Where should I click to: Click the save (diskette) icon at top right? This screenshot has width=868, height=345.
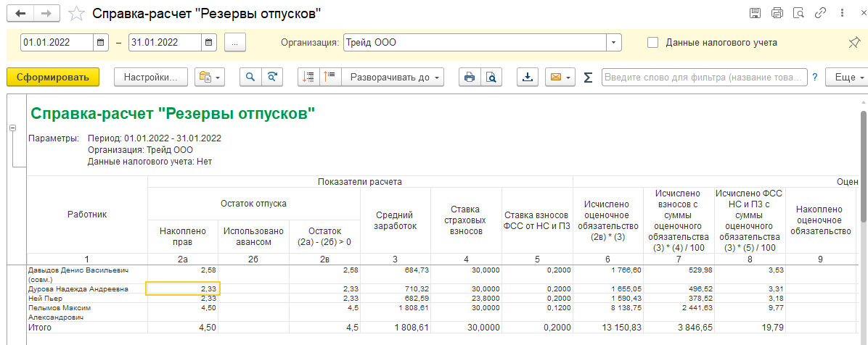pos(755,13)
